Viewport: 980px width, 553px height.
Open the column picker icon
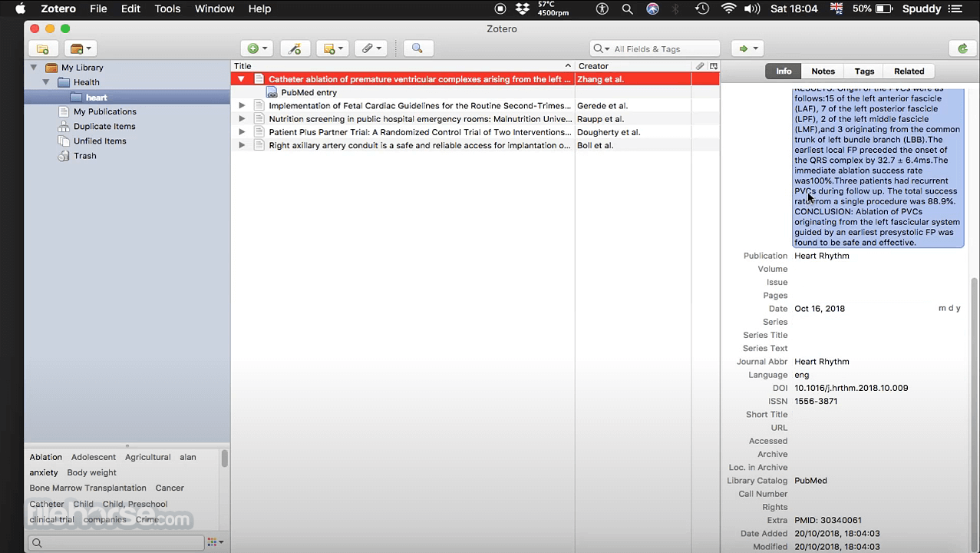coord(714,66)
